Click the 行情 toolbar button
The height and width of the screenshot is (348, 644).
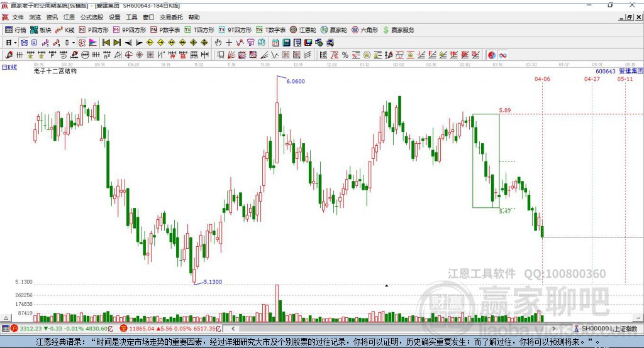tap(16, 30)
